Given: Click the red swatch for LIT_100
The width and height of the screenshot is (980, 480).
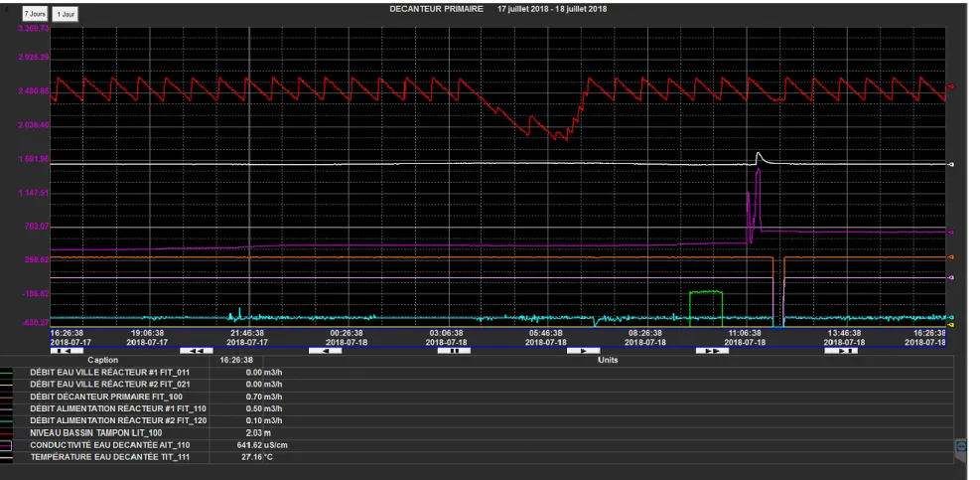Looking at the screenshot, I should [x=6, y=432].
